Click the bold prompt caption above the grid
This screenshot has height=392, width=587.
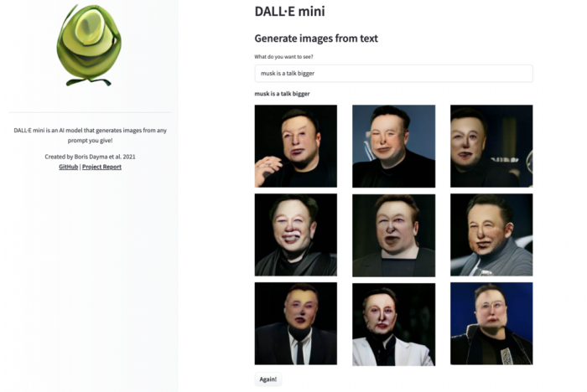pos(283,94)
